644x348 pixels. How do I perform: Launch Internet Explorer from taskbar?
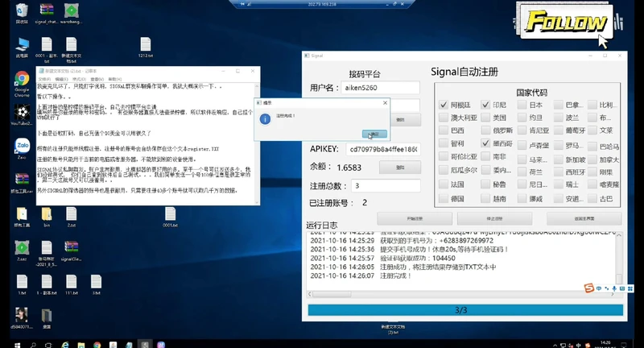(65, 345)
